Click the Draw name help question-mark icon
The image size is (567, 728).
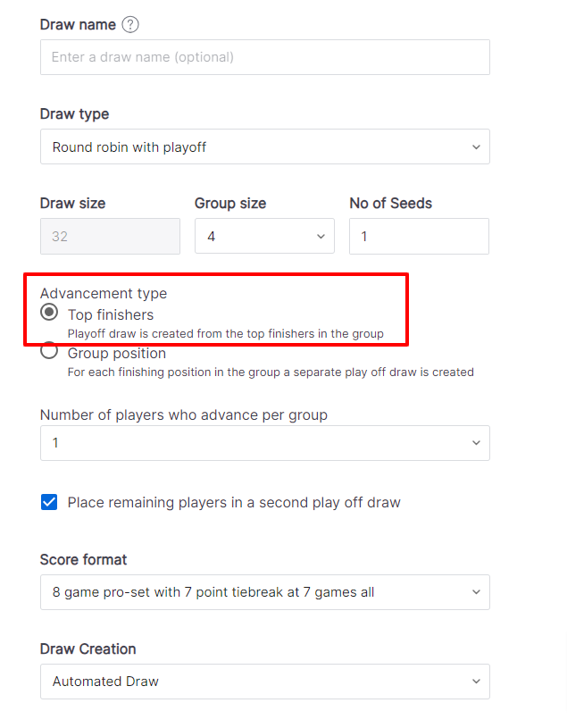[x=130, y=24]
